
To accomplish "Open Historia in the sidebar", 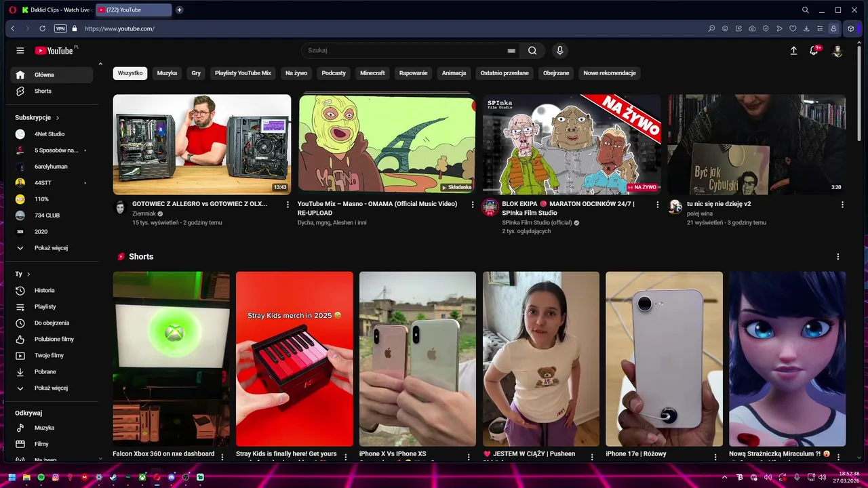I will pyautogui.click(x=52, y=290).
